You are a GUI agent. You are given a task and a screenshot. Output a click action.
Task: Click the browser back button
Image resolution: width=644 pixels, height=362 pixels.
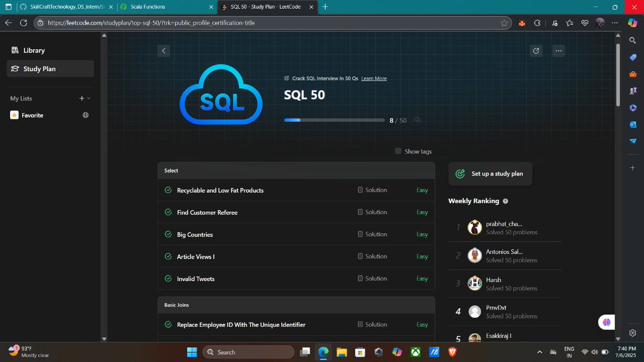[9, 23]
